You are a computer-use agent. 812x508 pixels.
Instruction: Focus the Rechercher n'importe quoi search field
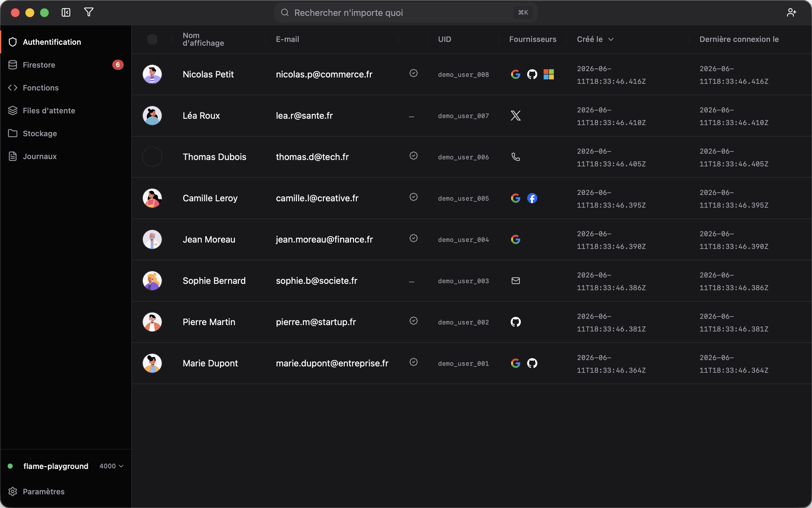pos(406,12)
